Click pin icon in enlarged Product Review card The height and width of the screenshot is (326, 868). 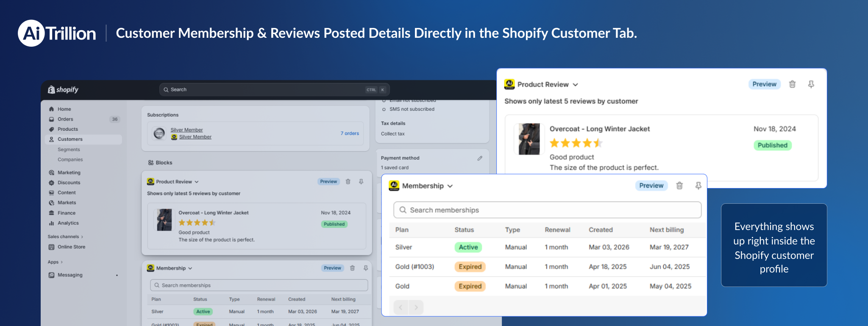[x=811, y=84]
